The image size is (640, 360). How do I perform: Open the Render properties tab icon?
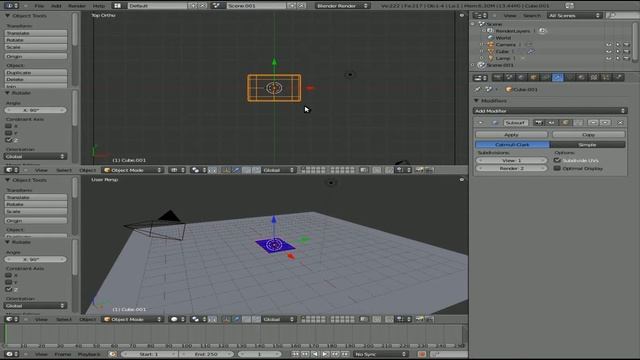click(x=497, y=77)
